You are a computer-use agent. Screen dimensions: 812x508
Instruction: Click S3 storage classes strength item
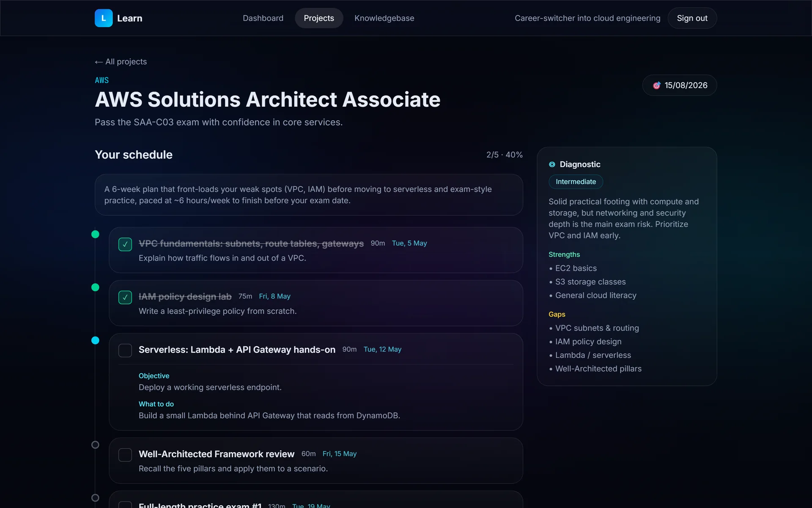(x=590, y=282)
